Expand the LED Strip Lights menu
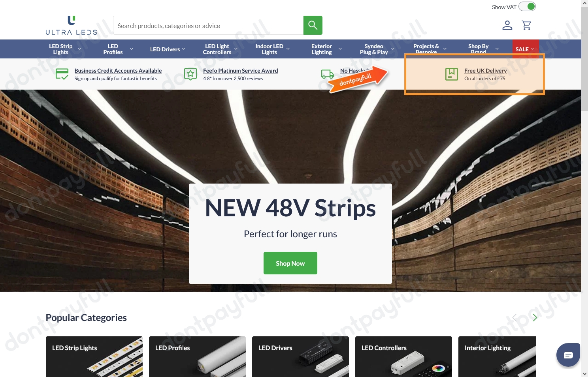588x377 pixels. point(65,49)
